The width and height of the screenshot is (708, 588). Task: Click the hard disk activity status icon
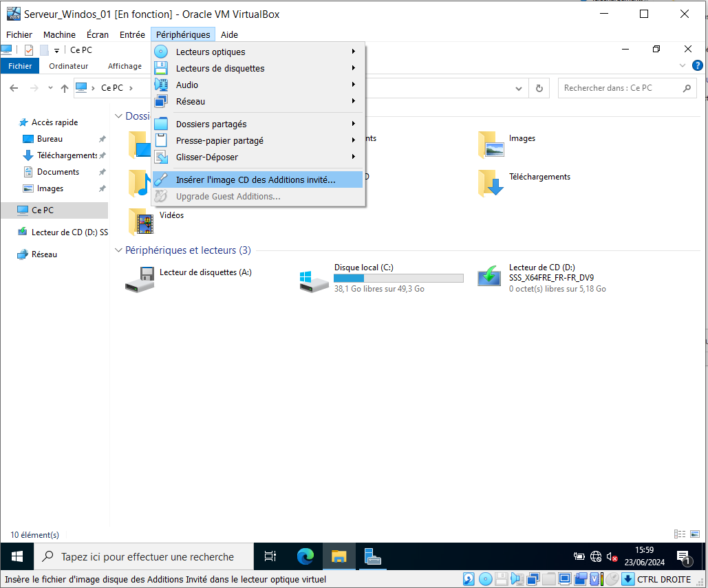(469, 579)
